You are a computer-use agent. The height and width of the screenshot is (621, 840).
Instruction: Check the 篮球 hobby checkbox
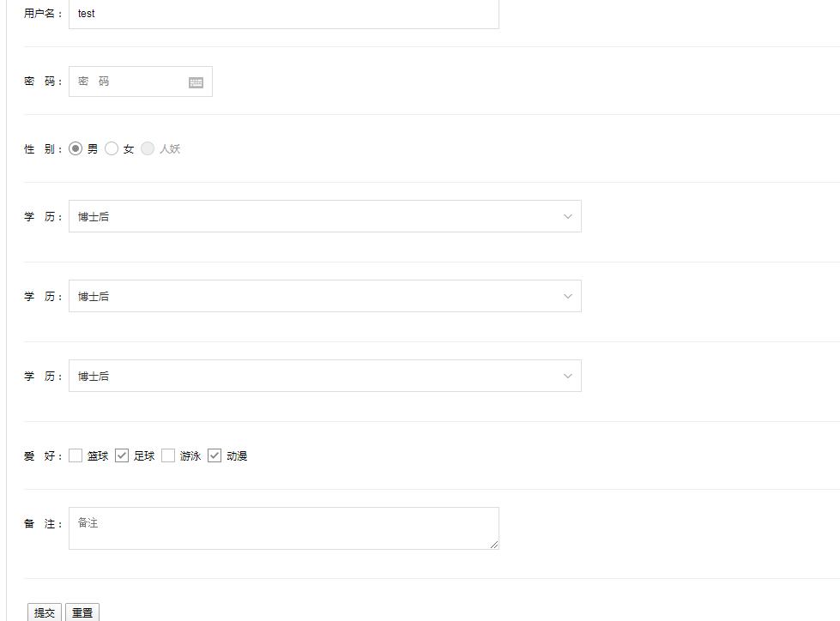point(76,455)
